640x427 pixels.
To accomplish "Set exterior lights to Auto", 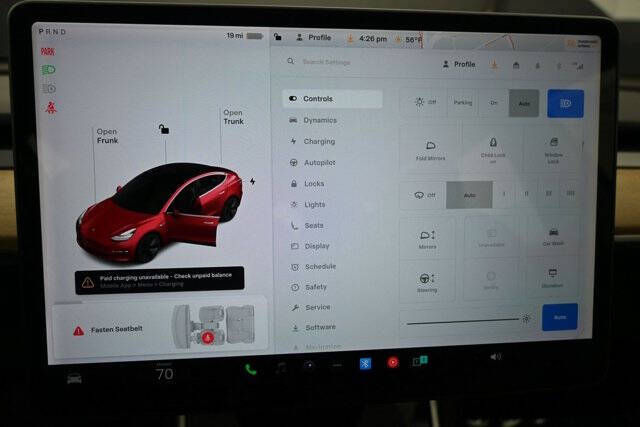I will click(524, 104).
